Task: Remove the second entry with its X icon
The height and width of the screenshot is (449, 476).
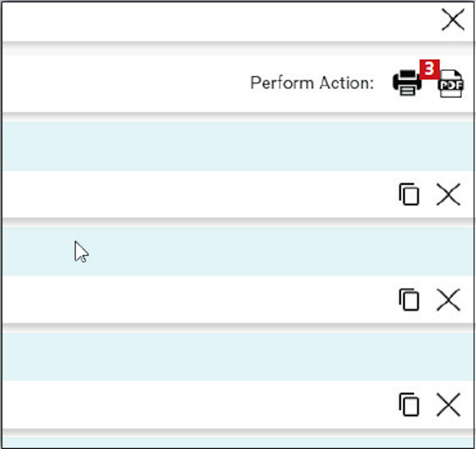Action: 448,300
